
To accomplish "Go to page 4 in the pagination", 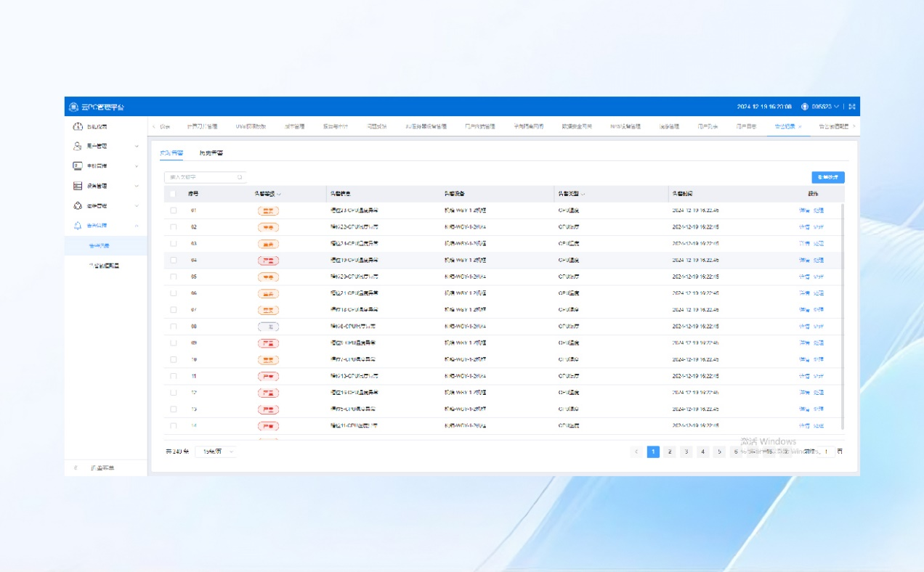I will coord(702,452).
